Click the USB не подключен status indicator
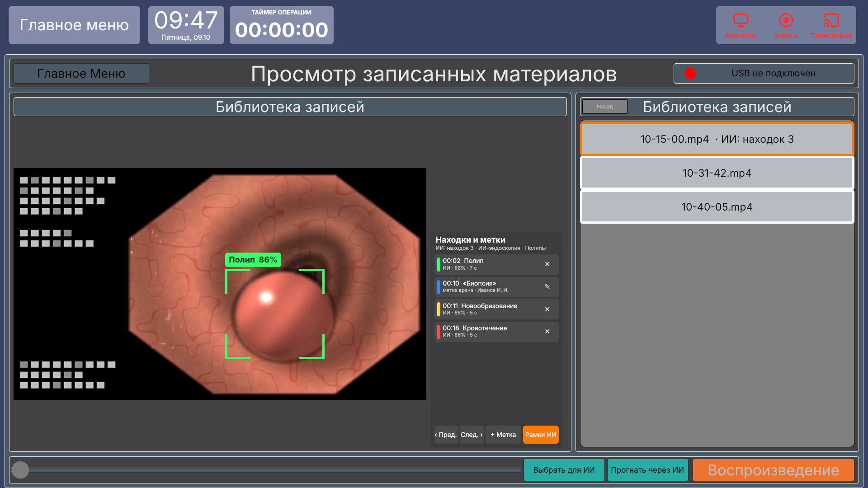 tap(764, 73)
